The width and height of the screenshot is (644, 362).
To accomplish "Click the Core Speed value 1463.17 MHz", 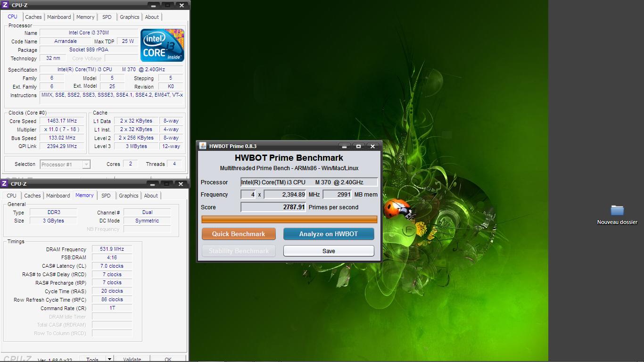I will tap(62, 121).
